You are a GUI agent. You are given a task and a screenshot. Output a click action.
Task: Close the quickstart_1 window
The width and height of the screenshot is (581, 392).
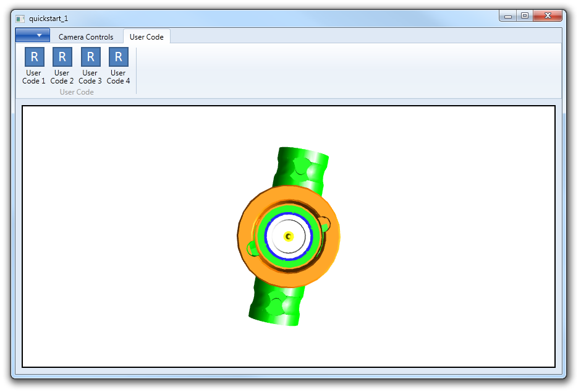pyautogui.click(x=546, y=17)
